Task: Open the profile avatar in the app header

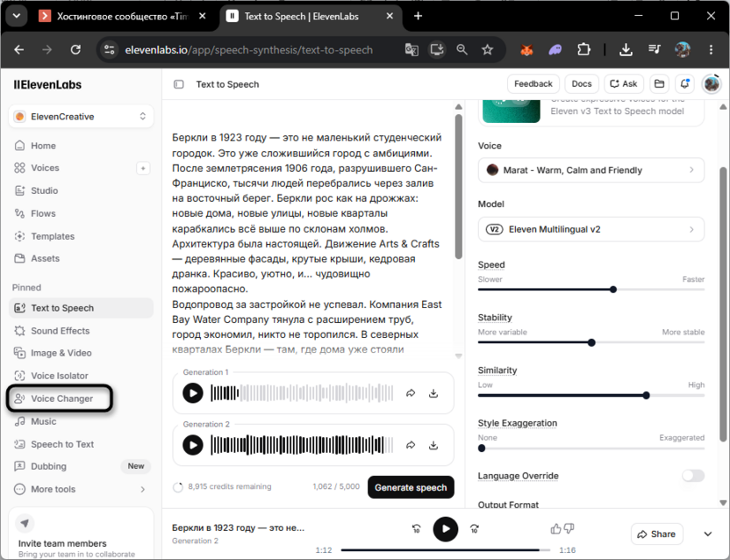Action: pyautogui.click(x=712, y=84)
